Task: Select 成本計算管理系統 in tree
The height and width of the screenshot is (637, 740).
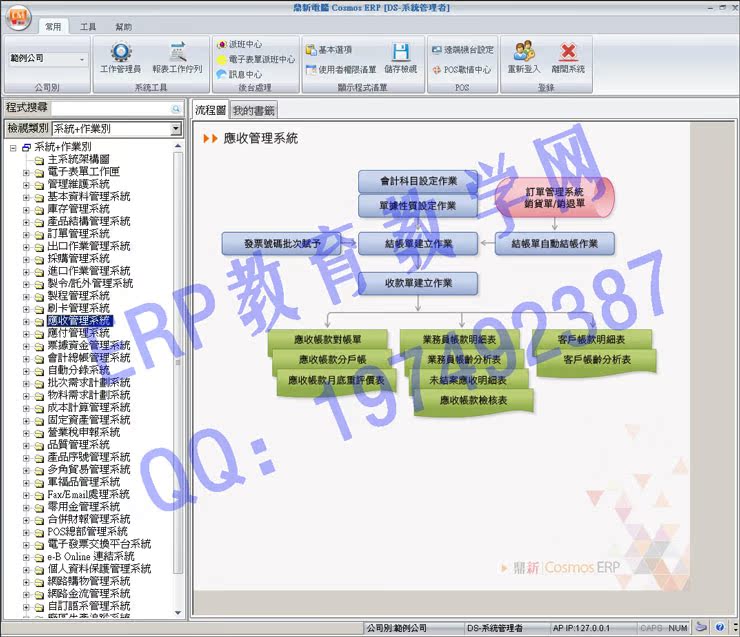Action: pyautogui.click(x=89, y=408)
